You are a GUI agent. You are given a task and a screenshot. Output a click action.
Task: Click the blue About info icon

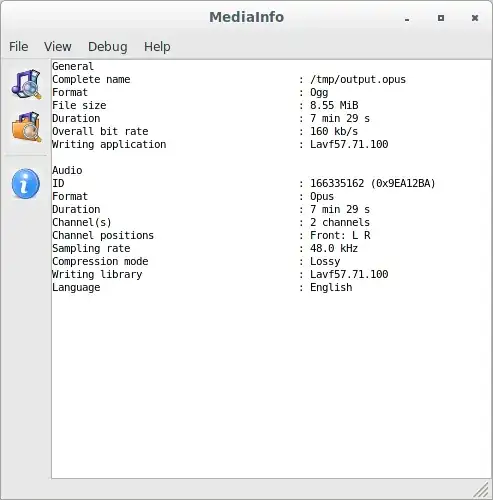tap(26, 184)
